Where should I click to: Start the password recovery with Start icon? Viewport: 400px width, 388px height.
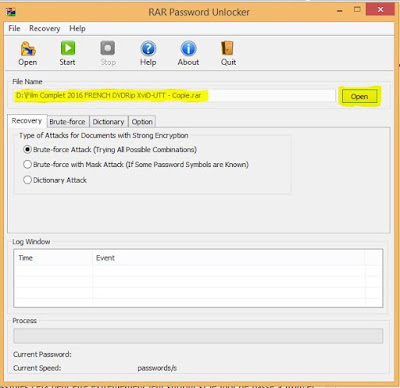point(67,53)
